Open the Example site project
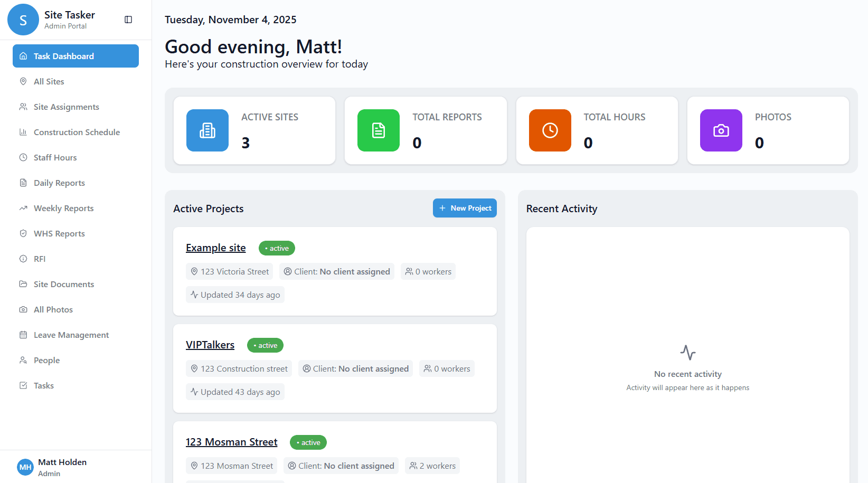 (x=215, y=248)
